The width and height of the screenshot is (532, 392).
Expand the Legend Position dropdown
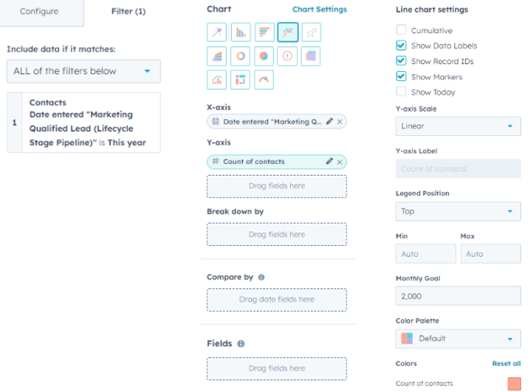pyautogui.click(x=458, y=211)
